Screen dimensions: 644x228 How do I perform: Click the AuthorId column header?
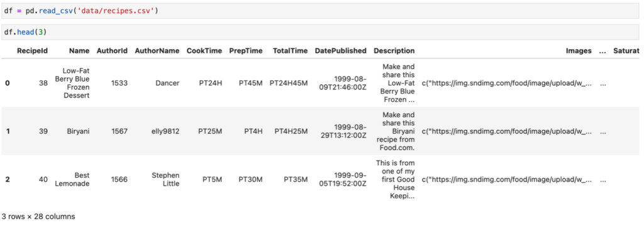pos(112,51)
